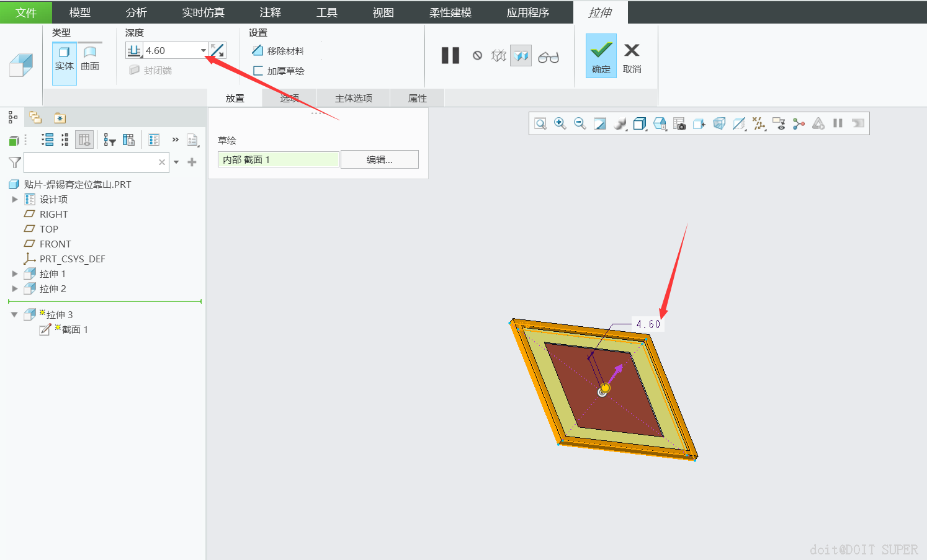The width and height of the screenshot is (927, 560).
Task: Open the 主体选项 body options tab
Action: [x=354, y=98]
